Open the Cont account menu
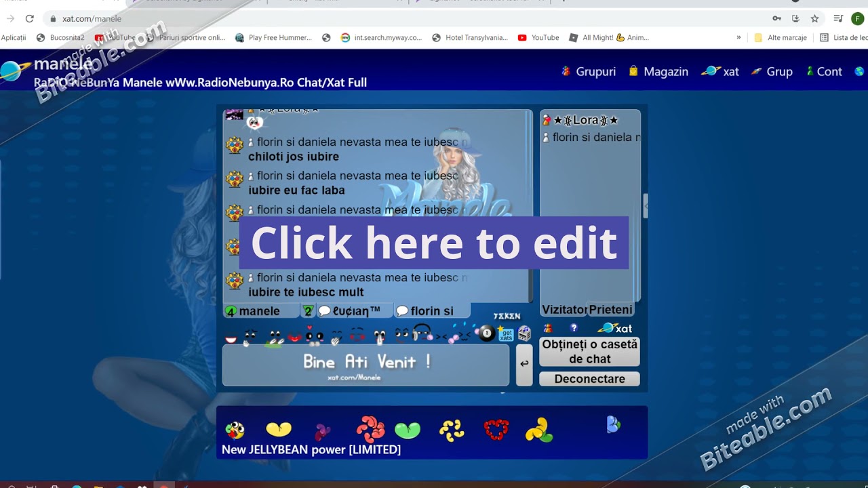The image size is (868, 488). click(x=824, y=71)
